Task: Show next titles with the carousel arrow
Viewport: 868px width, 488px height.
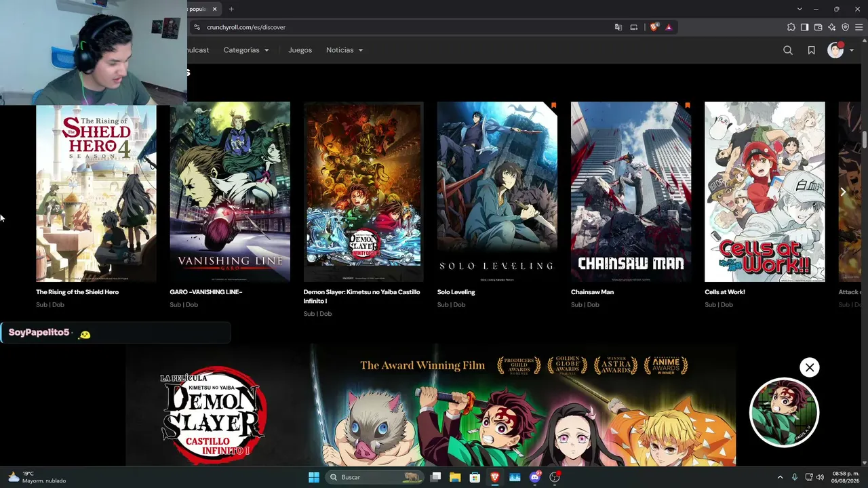Action: click(x=843, y=192)
